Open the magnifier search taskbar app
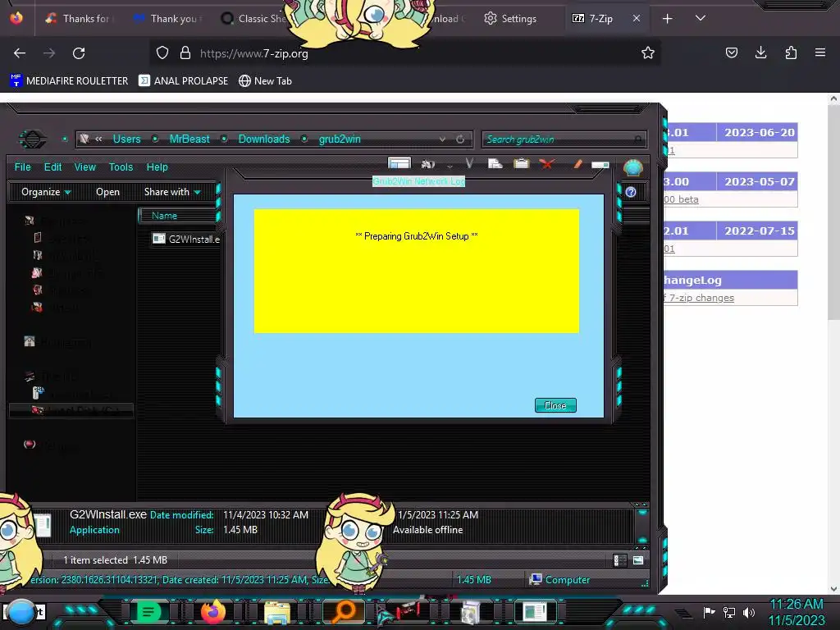 click(344, 612)
